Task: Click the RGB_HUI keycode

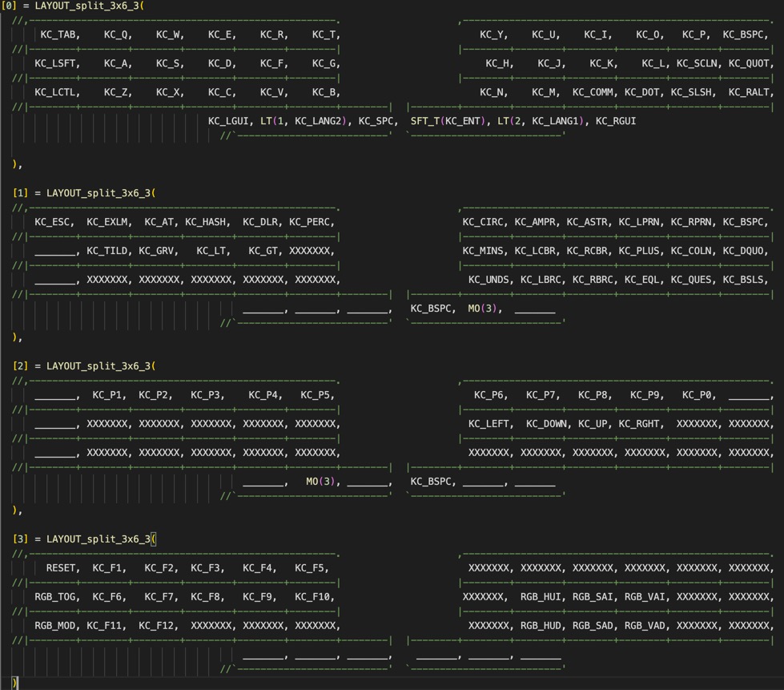Action: click(541, 597)
